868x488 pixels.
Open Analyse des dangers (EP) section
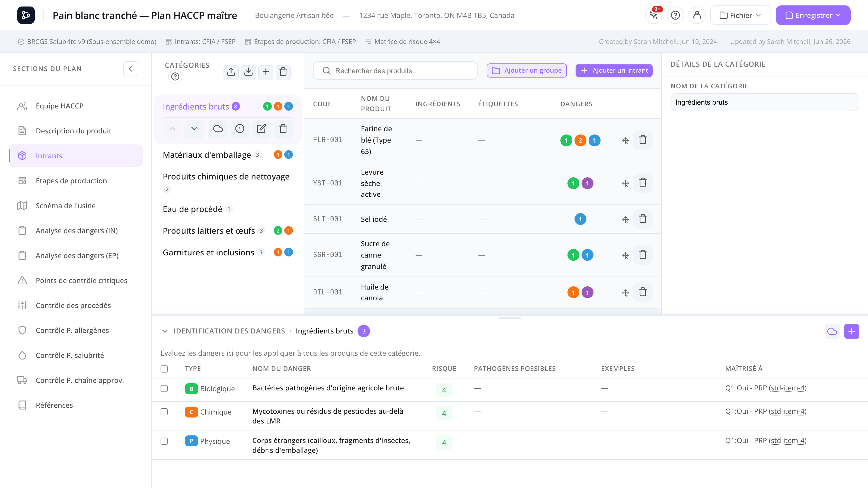pyautogui.click(x=76, y=255)
